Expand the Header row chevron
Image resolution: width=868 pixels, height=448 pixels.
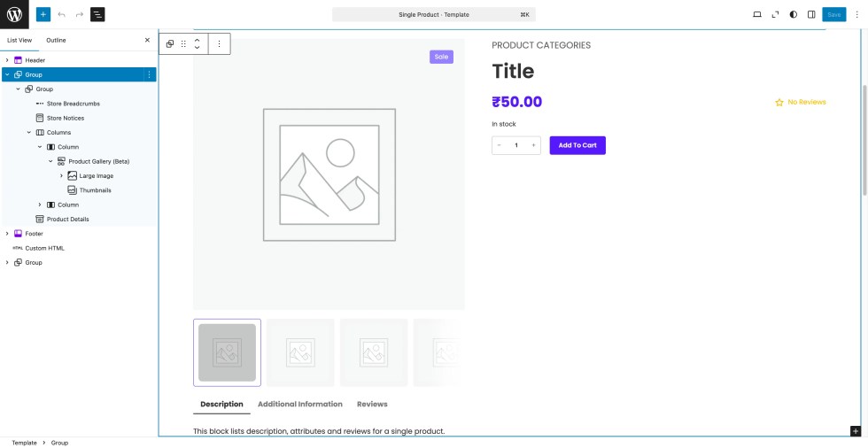(7, 60)
